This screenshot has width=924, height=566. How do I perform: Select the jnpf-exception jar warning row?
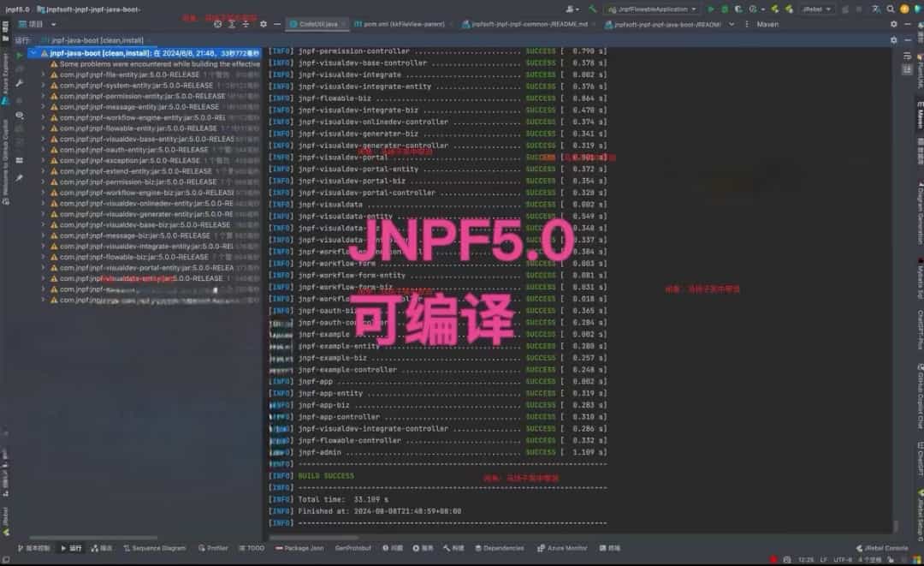pos(151,160)
